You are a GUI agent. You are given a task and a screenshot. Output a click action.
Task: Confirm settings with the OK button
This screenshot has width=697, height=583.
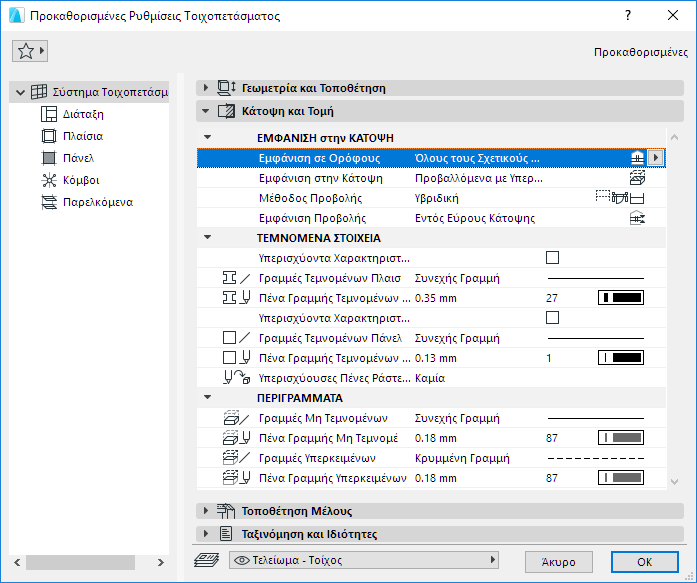[645, 562]
